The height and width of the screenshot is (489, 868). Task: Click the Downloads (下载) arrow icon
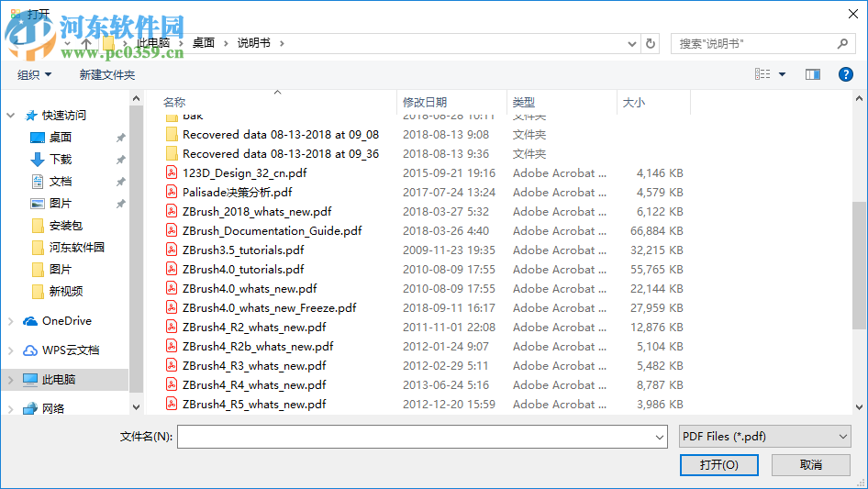click(x=38, y=160)
